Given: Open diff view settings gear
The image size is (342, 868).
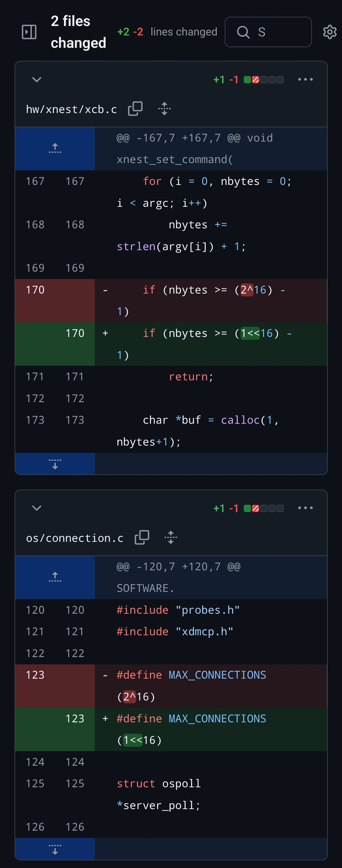Looking at the screenshot, I should coord(330,32).
